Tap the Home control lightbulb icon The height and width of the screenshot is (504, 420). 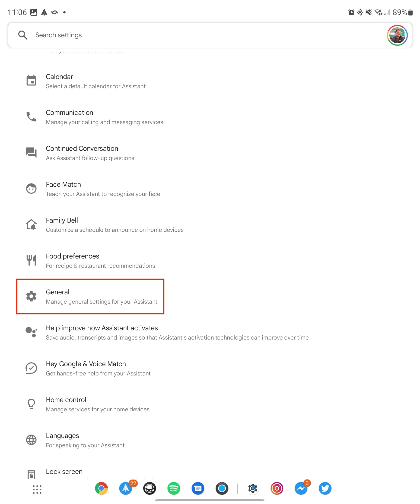[x=31, y=404]
